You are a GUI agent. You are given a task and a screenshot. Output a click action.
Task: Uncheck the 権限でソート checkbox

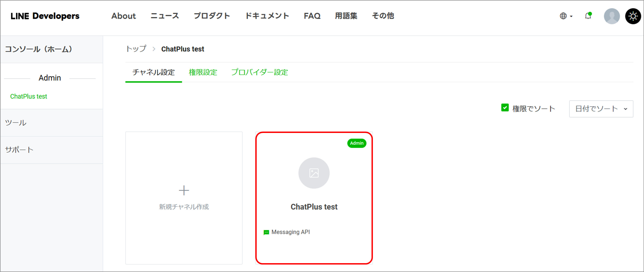pyautogui.click(x=505, y=108)
